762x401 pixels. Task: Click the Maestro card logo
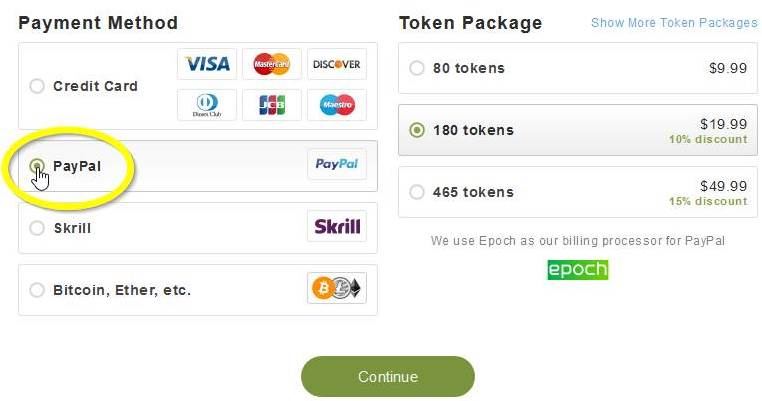point(337,105)
